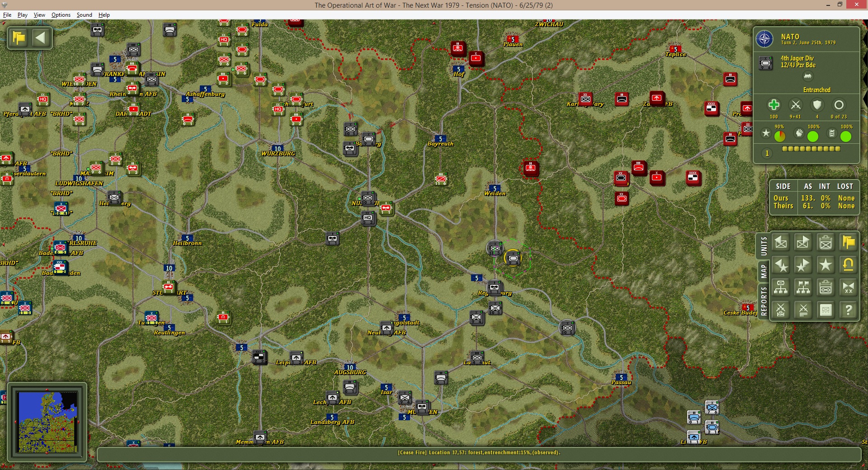
Task: Open unit hierarchy tree icon
Action: 781,287
